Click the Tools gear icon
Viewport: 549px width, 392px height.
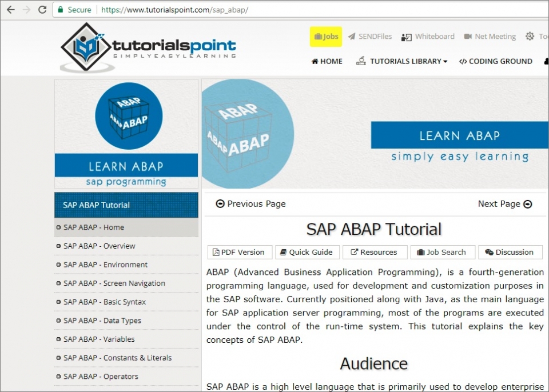[530, 36]
